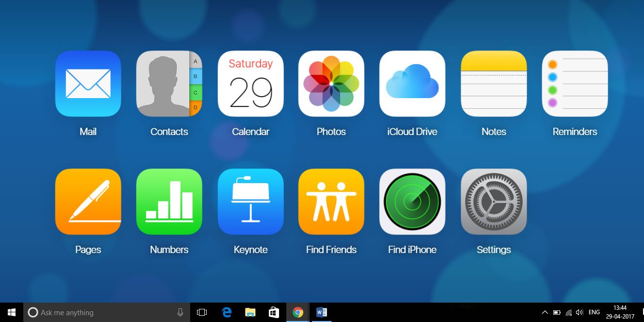
Task: Focus the Ask me anything search box
Action: pyautogui.click(x=107, y=312)
